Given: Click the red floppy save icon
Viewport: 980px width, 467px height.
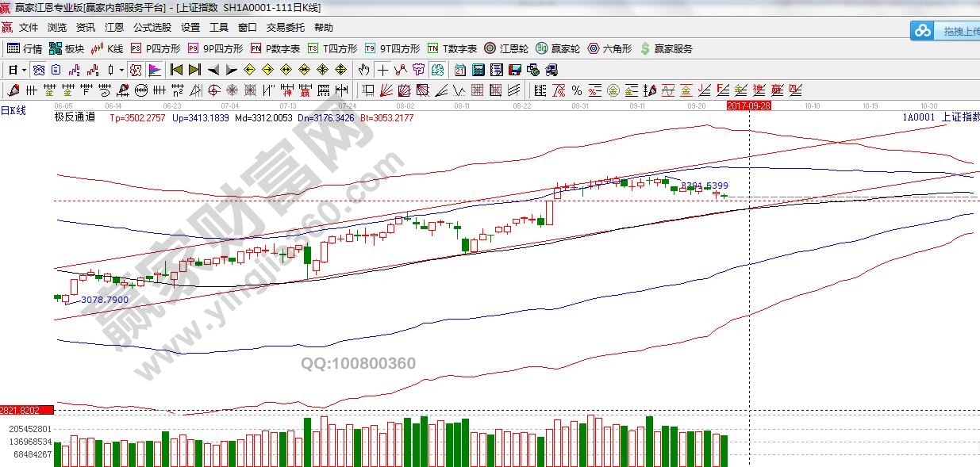Looking at the screenshot, I should [x=515, y=70].
